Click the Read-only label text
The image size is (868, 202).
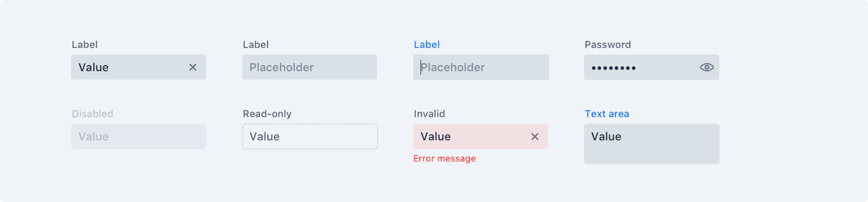[267, 114]
